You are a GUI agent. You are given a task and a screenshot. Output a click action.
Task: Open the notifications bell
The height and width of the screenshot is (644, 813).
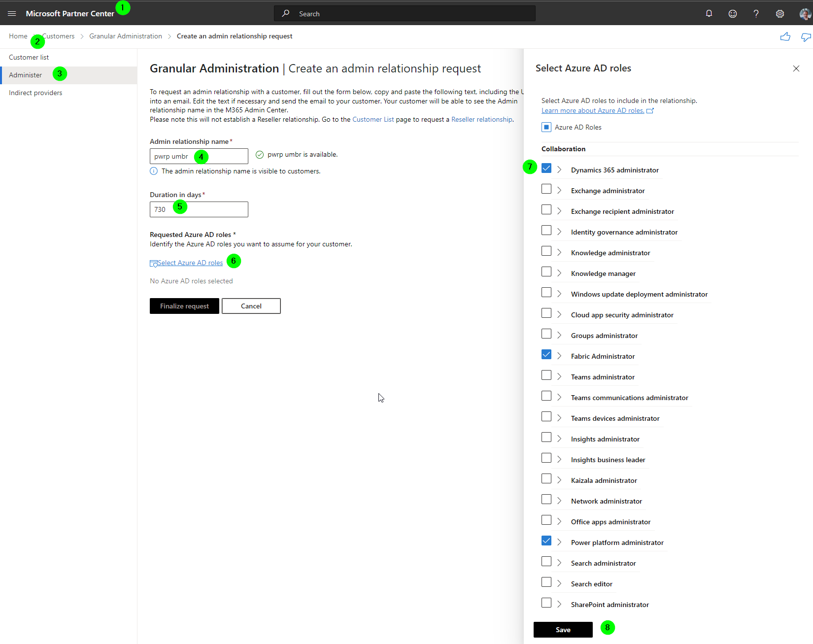point(709,14)
